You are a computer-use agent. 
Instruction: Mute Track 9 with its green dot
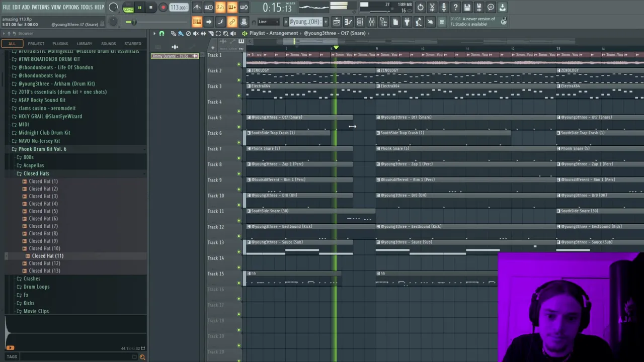(239, 189)
